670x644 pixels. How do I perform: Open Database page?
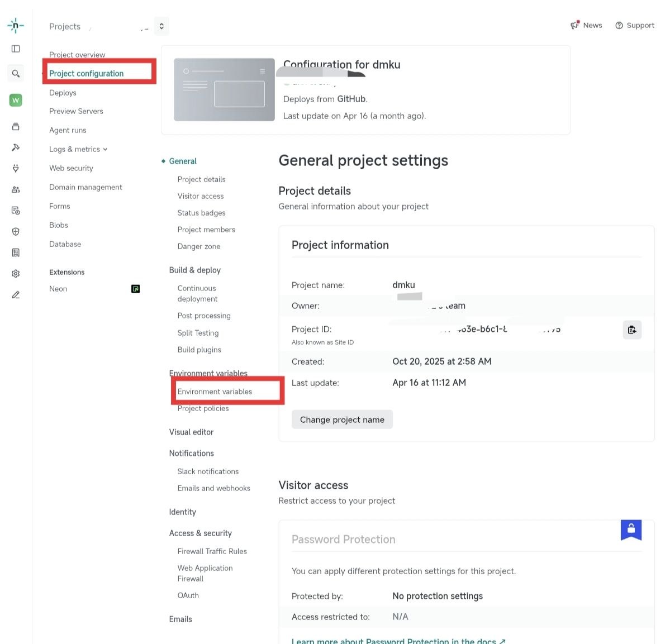point(65,244)
